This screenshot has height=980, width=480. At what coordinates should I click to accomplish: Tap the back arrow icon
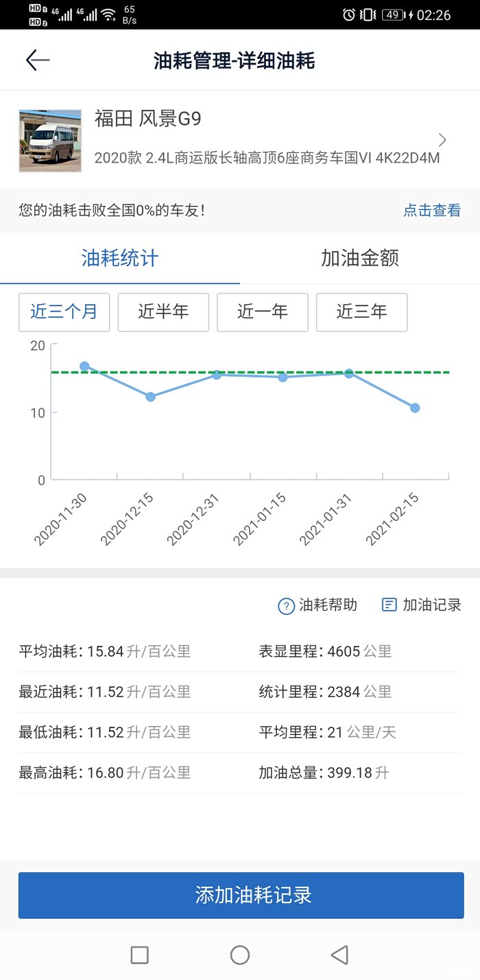click(38, 60)
